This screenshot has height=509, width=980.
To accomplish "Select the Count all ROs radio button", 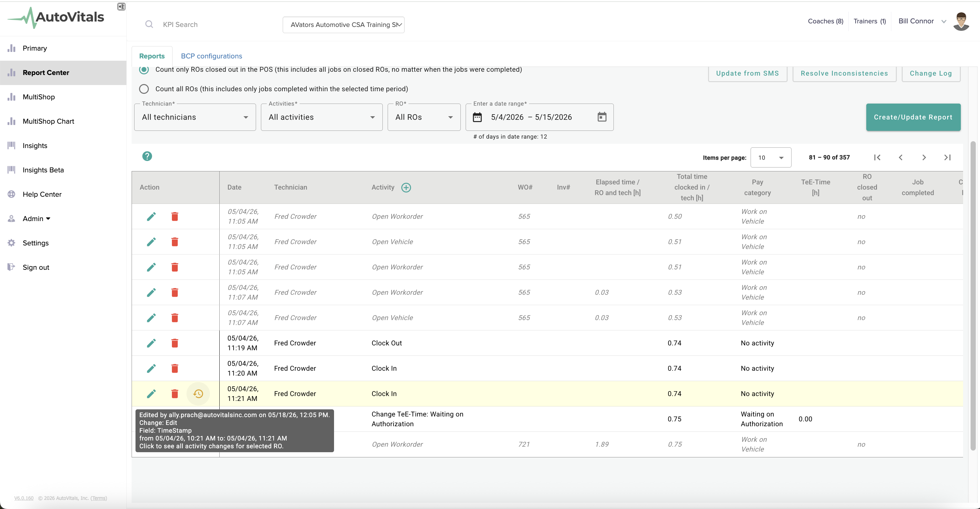I will (144, 89).
